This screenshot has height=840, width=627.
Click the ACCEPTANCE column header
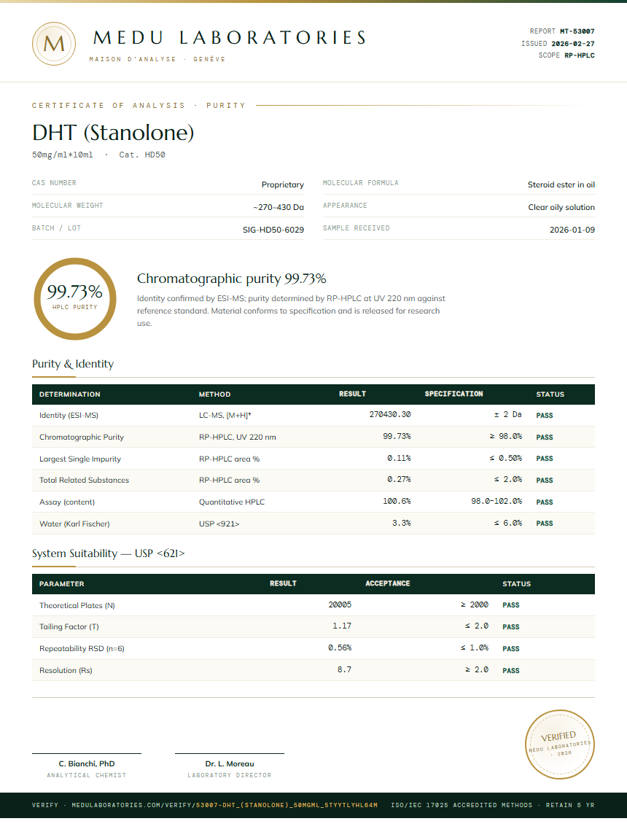pyautogui.click(x=388, y=583)
